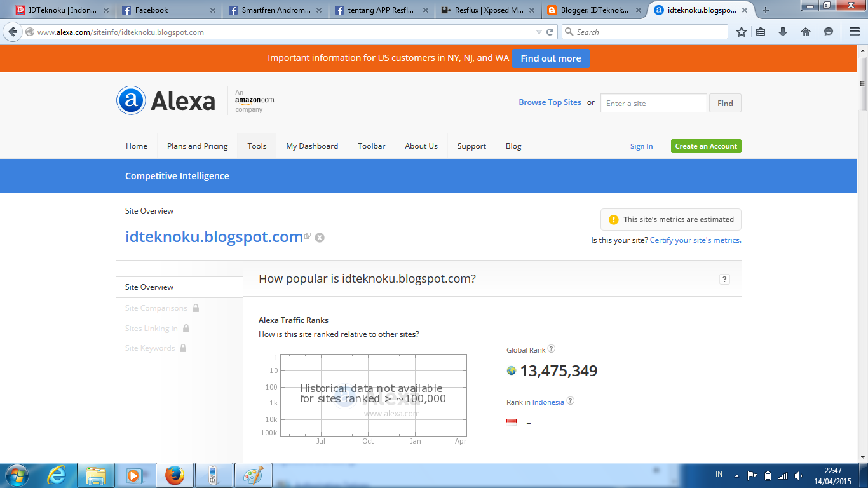
Task: Open the Toolbar menu item
Action: point(372,146)
